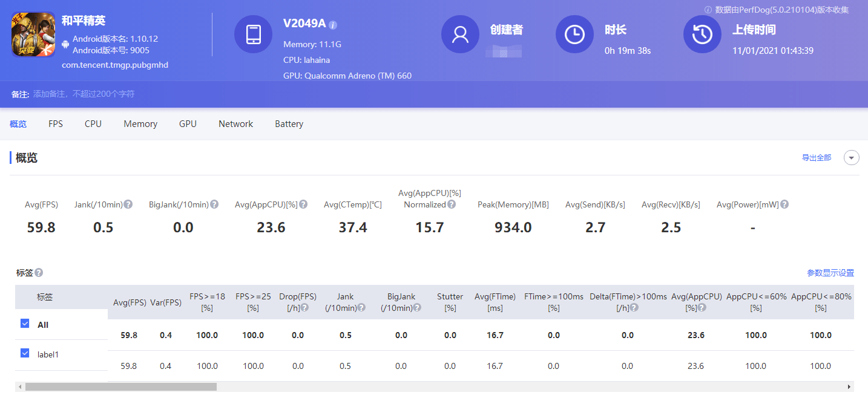Click upload time 11/01/2021 01:43:39
868x401 pixels.
(773, 51)
